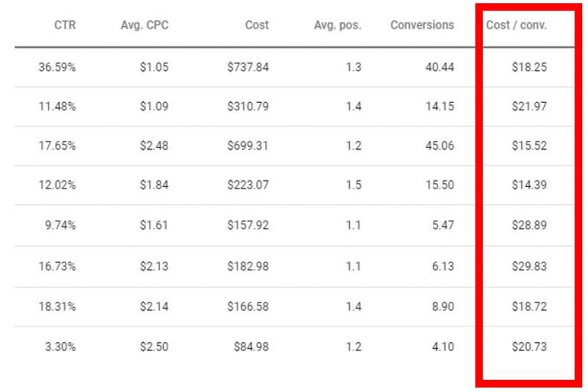Sort by the CTR column header
The height and width of the screenshot is (392, 588).
[65, 25]
